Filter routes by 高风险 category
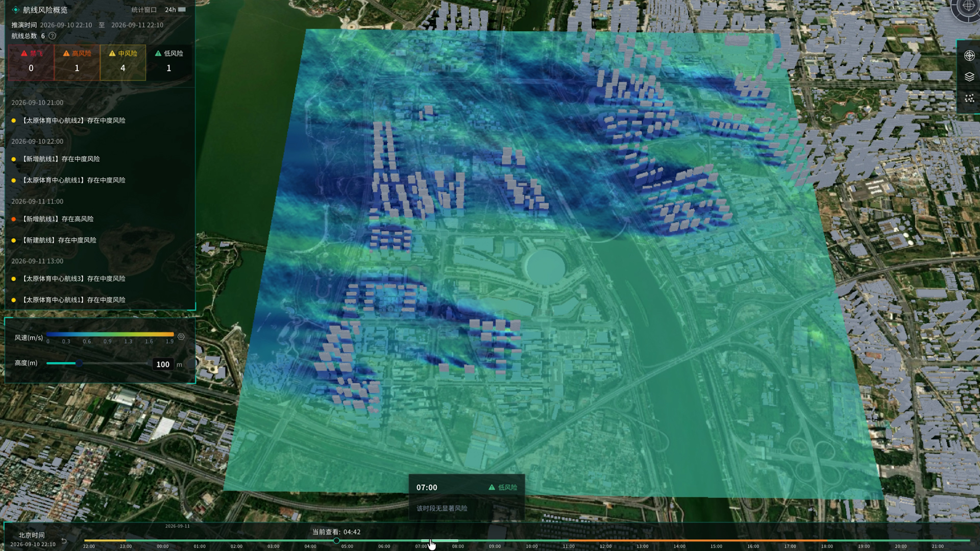The image size is (980, 551). click(x=77, y=62)
